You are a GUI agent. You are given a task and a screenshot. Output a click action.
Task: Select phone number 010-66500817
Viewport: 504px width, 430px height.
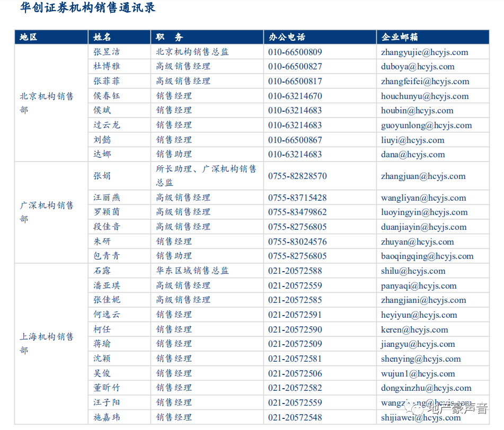coord(295,81)
